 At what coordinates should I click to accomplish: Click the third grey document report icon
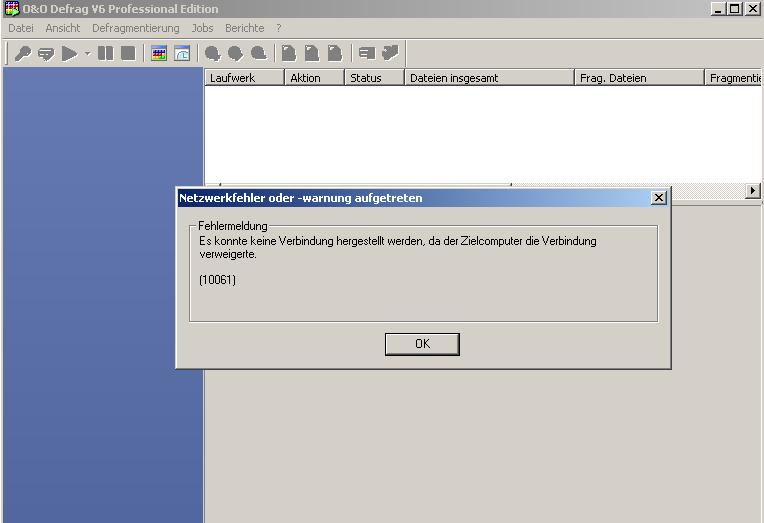335,53
